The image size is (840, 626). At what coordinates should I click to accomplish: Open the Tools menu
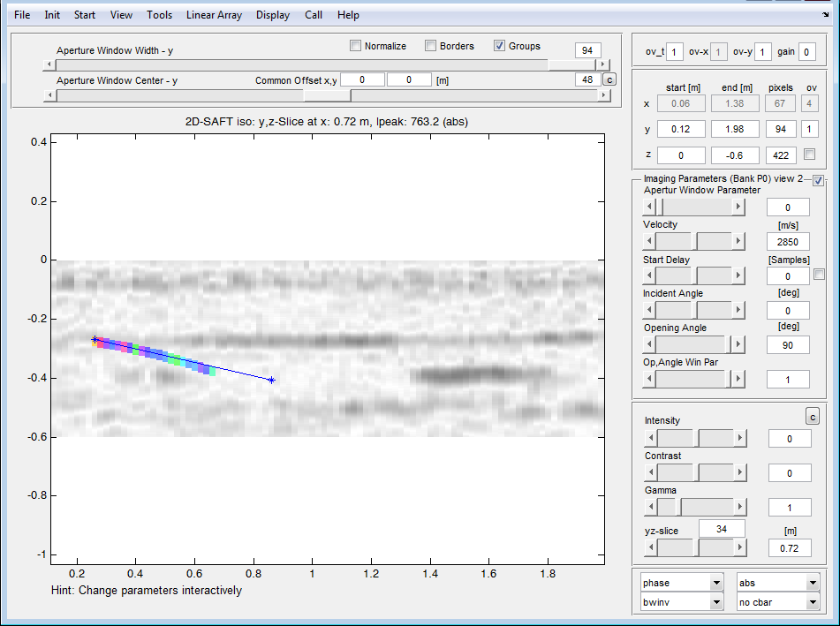point(160,15)
